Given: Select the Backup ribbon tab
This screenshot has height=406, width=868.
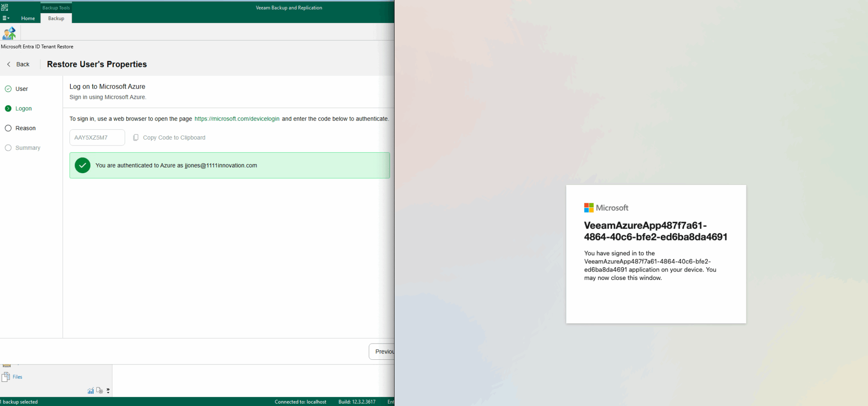Looking at the screenshot, I should [56, 18].
